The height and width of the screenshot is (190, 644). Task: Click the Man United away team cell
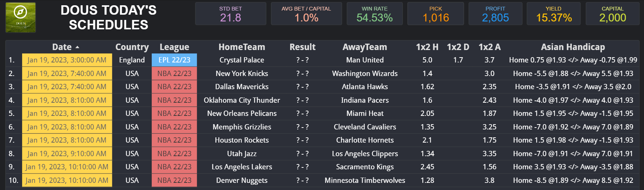pyautogui.click(x=364, y=60)
